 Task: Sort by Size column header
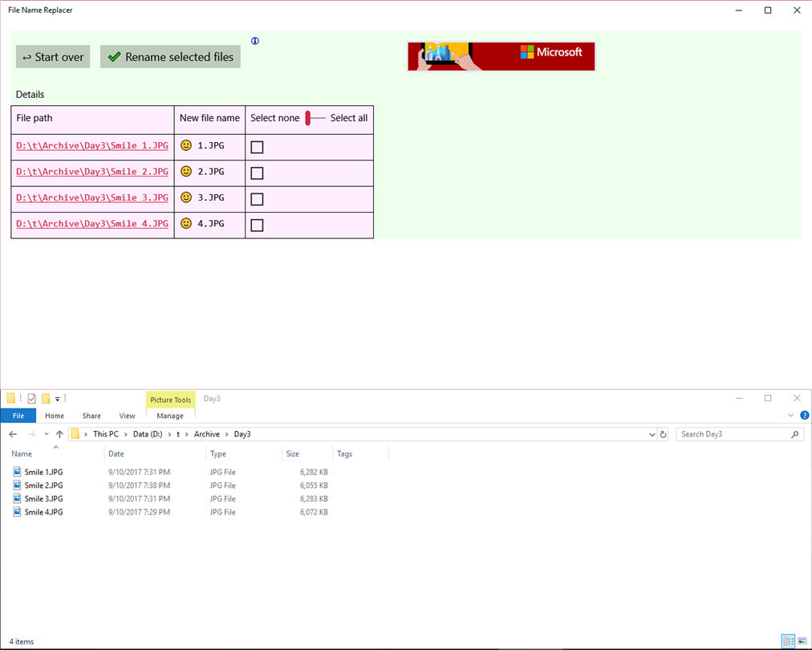293,453
